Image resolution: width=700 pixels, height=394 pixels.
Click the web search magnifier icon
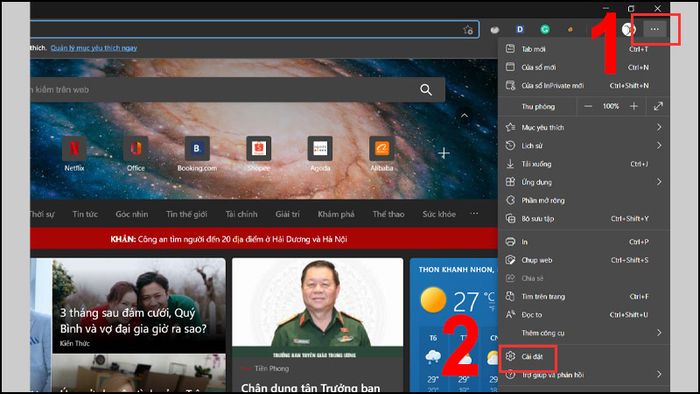click(426, 90)
